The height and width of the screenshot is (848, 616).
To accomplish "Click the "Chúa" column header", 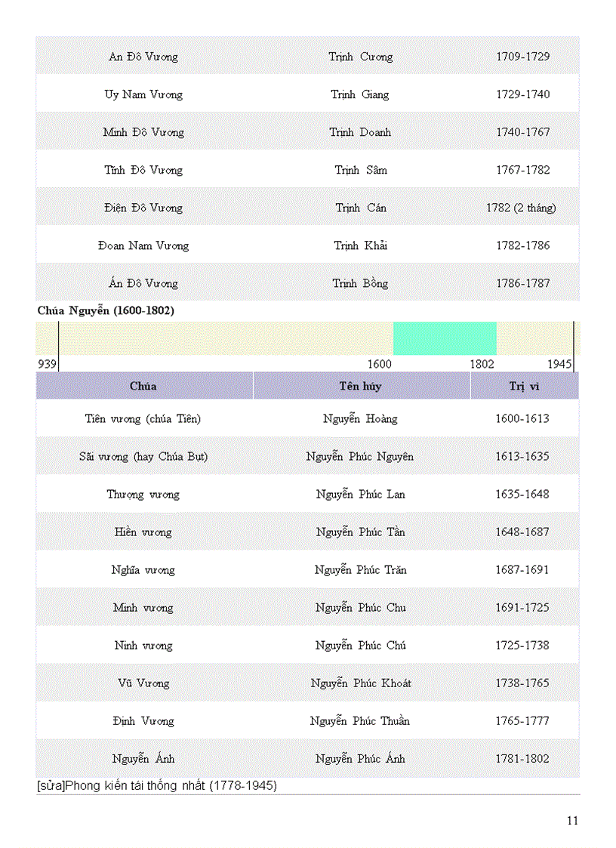I will [143, 386].
